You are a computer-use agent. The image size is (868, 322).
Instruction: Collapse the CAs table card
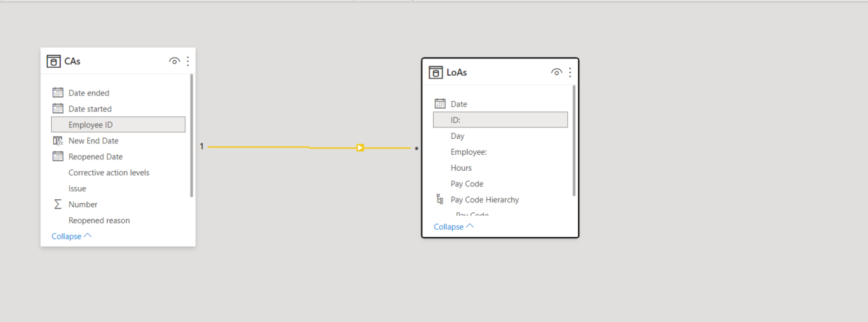[72, 236]
